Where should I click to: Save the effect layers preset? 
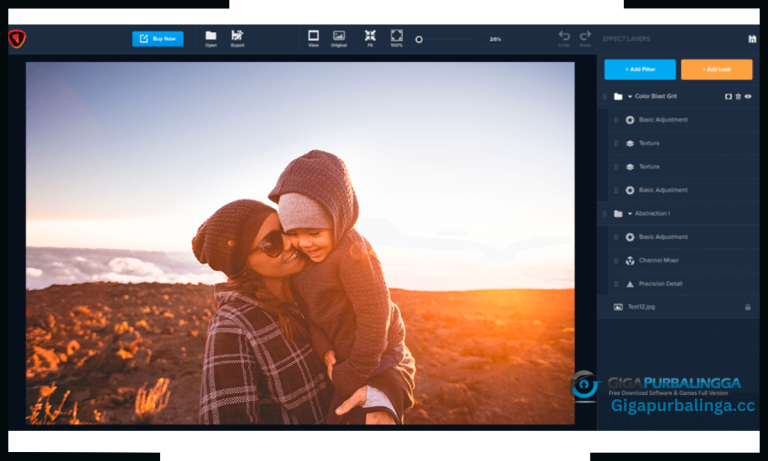[x=752, y=39]
